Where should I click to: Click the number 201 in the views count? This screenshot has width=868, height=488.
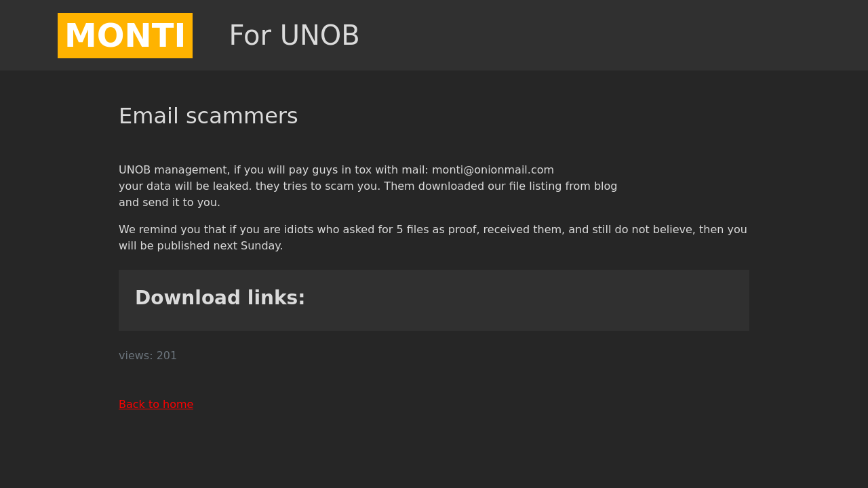(167, 356)
